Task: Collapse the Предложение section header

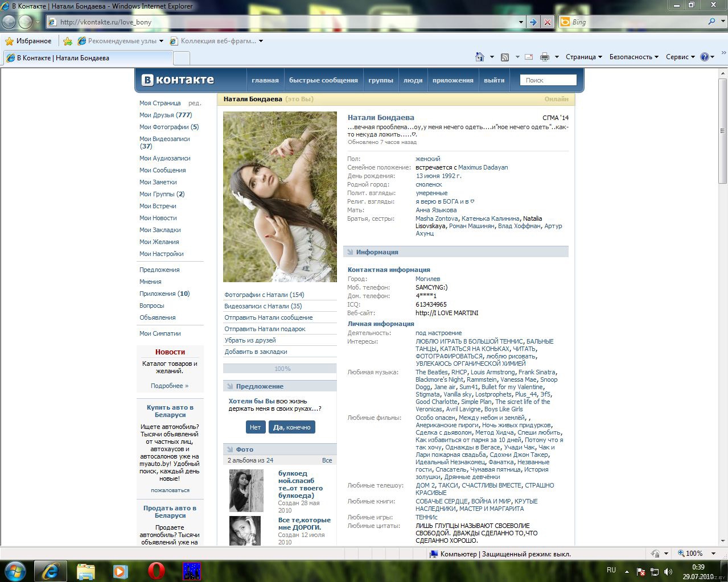Action: [280, 386]
